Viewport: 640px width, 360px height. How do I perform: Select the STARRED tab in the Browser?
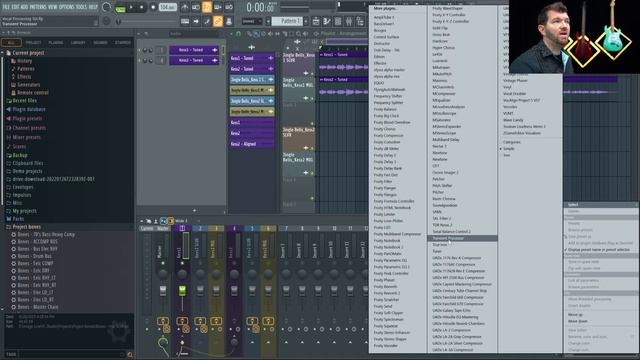(x=122, y=42)
